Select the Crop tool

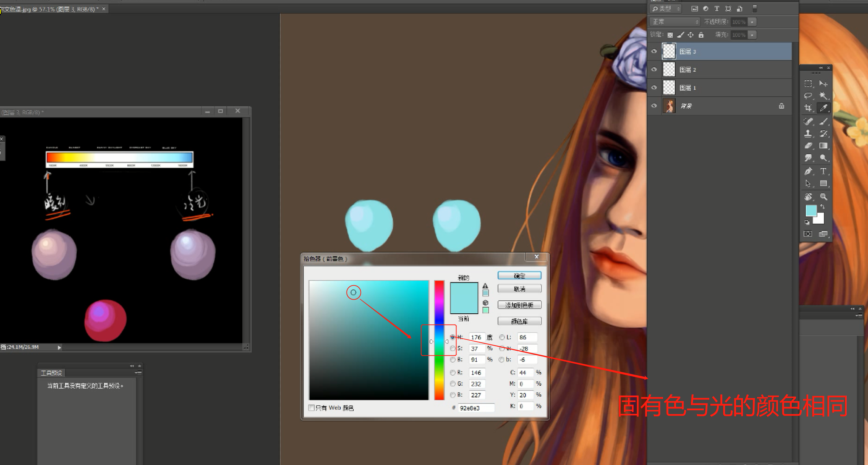[808, 108]
